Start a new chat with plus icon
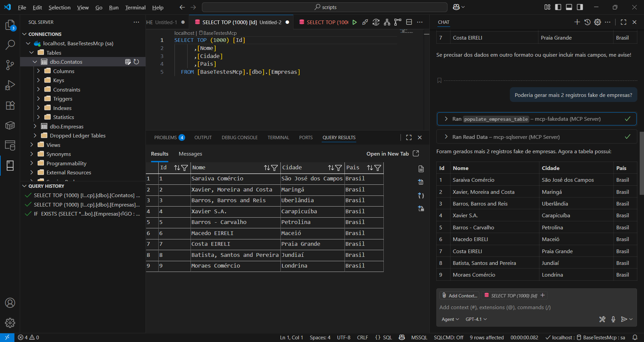Image resolution: width=644 pixels, height=342 pixels. point(577,22)
